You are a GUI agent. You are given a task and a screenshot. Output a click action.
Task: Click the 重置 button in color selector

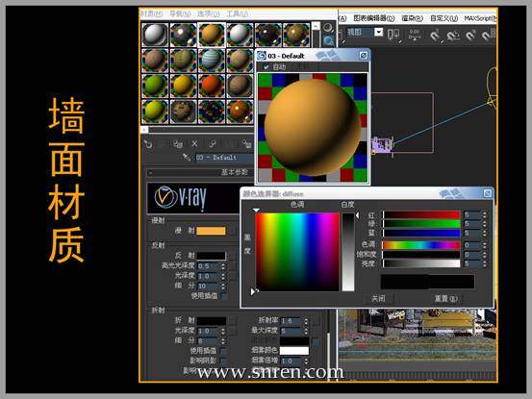click(x=445, y=299)
